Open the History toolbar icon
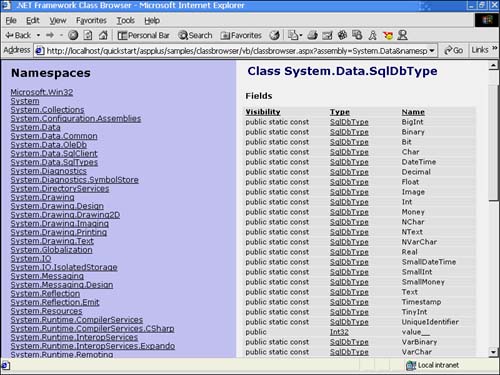The height and width of the screenshot is (375, 500). click(x=274, y=35)
